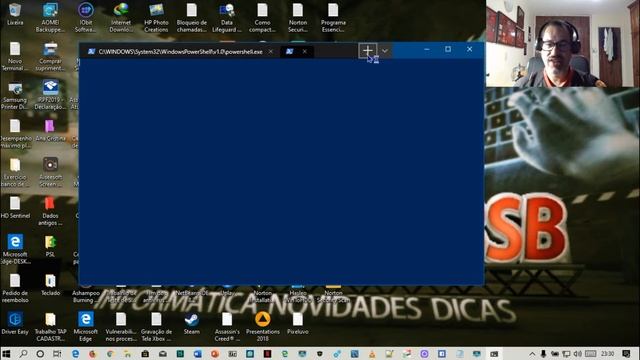This screenshot has width=640, height=360.
Task: Select the Teclado desktop icon
Action: tap(50, 284)
